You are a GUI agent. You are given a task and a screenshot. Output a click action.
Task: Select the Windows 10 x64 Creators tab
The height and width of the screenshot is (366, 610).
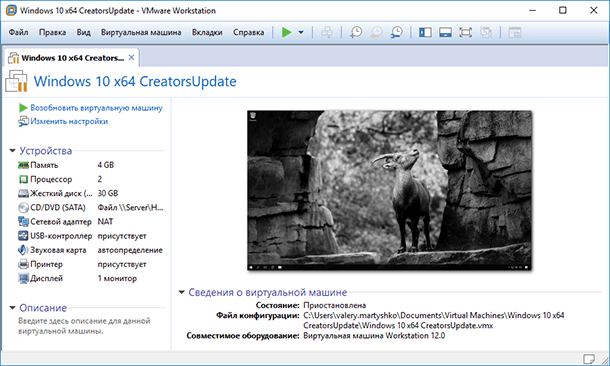(x=72, y=58)
